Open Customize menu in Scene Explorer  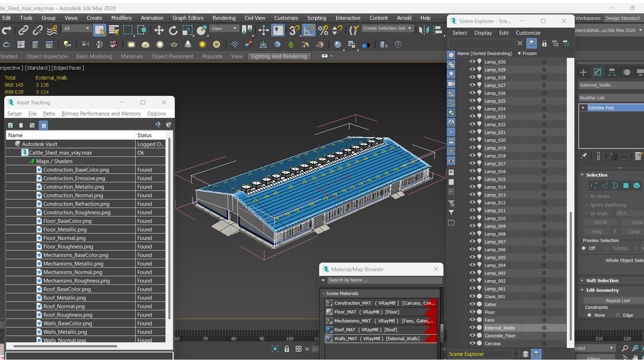[528, 33]
